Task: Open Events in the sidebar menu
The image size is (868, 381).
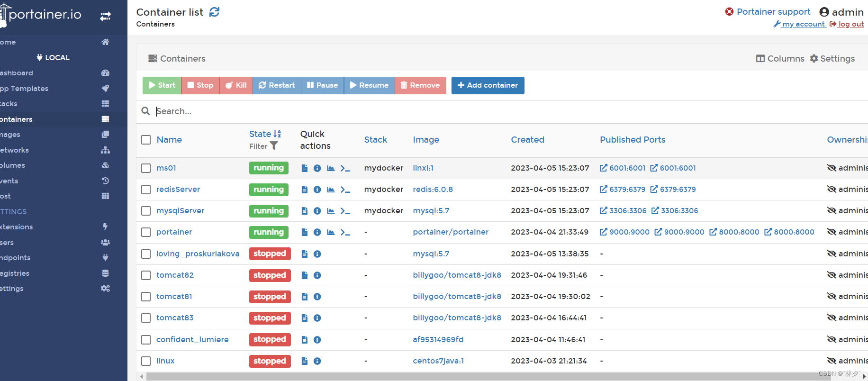Action: tap(63, 181)
